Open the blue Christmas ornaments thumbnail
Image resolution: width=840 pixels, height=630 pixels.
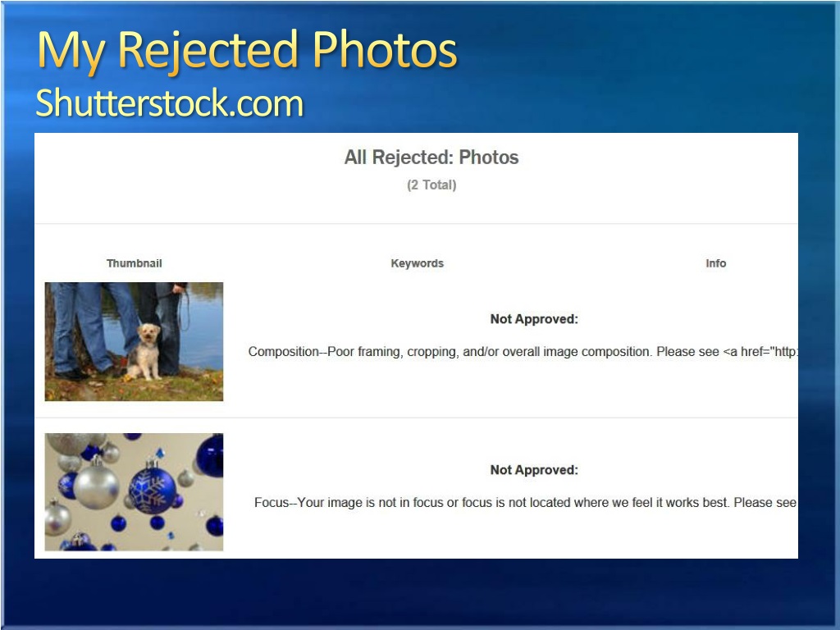[134, 492]
